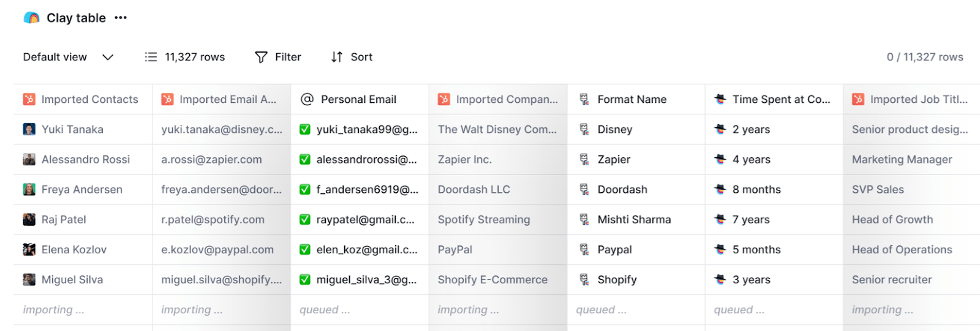Toggle the green checkbox beside yuki_tanaka99 email
980x331 pixels.
pyautogui.click(x=304, y=129)
